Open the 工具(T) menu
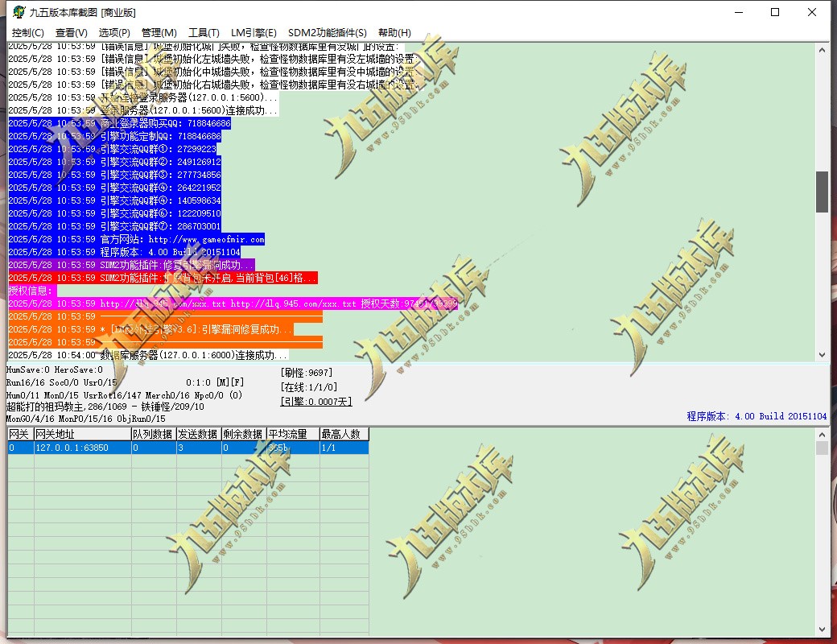 pos(204,32)
